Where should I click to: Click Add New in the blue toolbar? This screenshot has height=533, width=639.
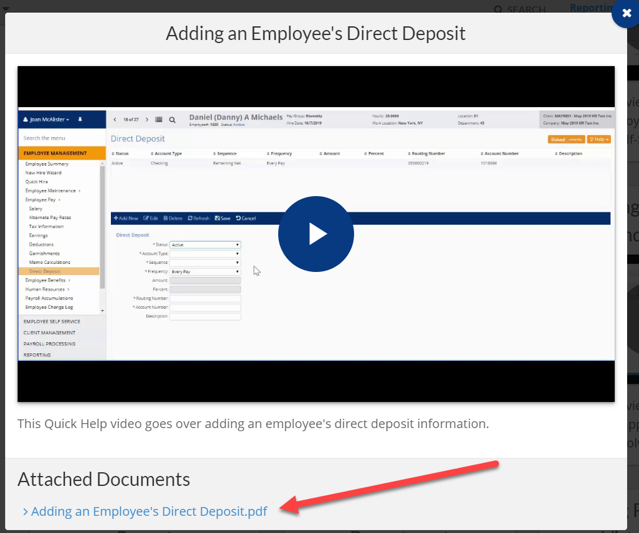tap(126, 218)
